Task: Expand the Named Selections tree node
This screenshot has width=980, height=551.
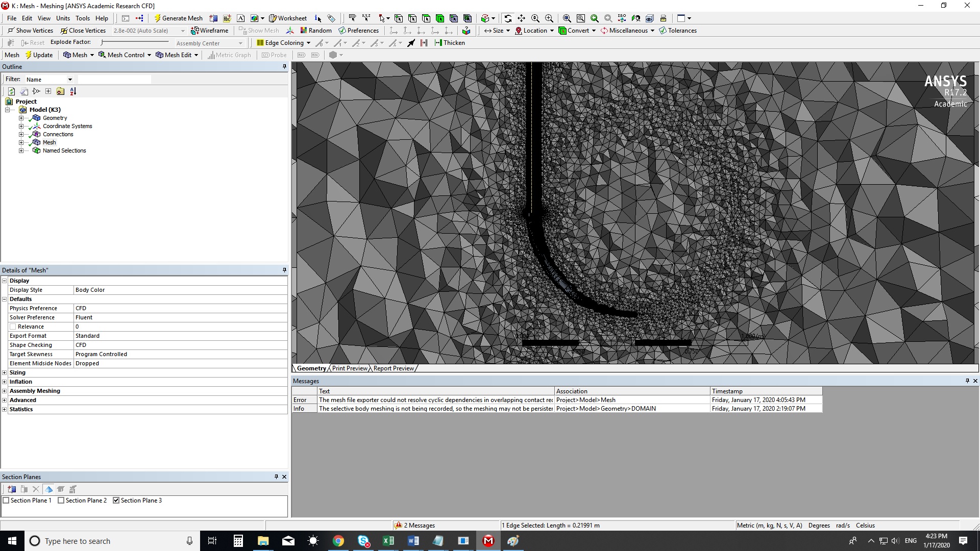Action: pyautogui.click(x=21, y=151)
